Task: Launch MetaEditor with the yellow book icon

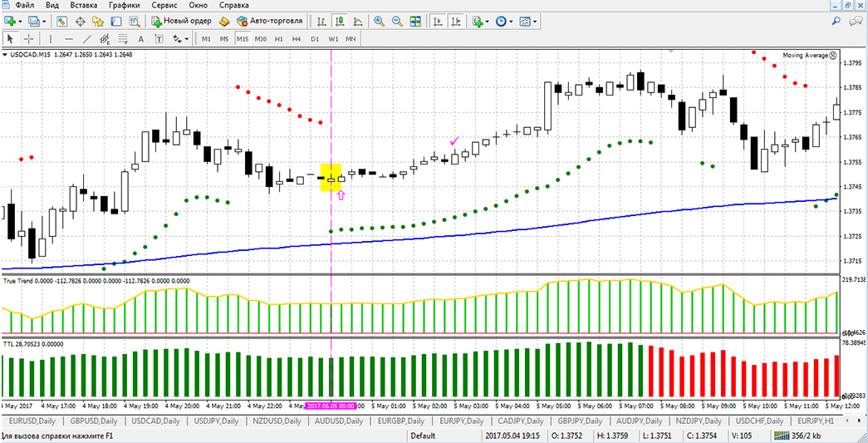Action: click(x=224, y=22)
